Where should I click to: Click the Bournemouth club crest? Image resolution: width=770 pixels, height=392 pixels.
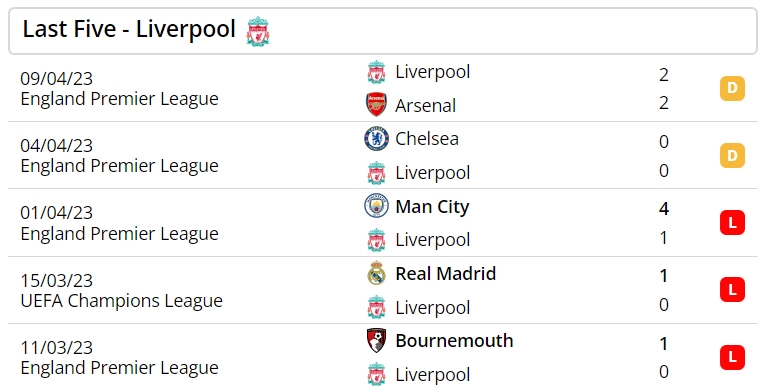coord(377,340)
